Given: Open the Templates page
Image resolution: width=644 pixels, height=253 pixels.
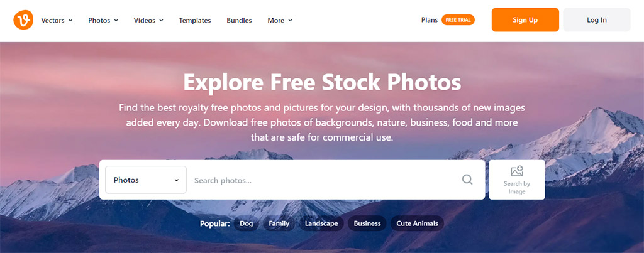Looking at the screenshot, I should pos(195,20).
